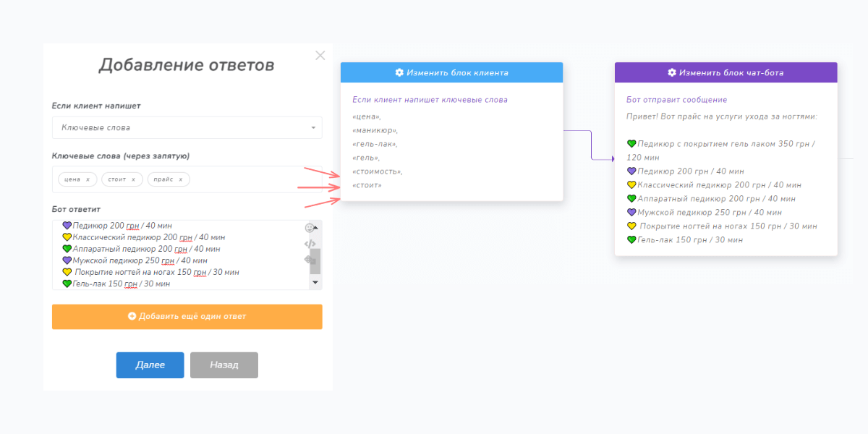This screenshot has height=434, width=868.
Task: Close the "Добавление ответов" dialog
Action: tap(320, 56)
